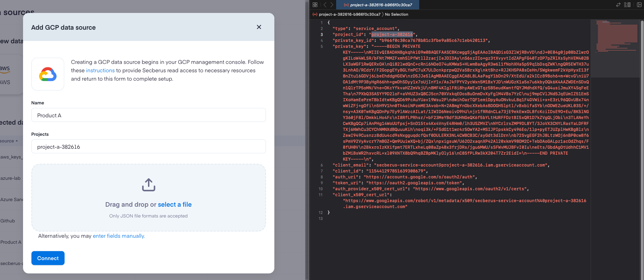Image resolution: width=644 pixels, height=280 pixels.
Task: Click the select a file link
Action: tap(175, 205)
